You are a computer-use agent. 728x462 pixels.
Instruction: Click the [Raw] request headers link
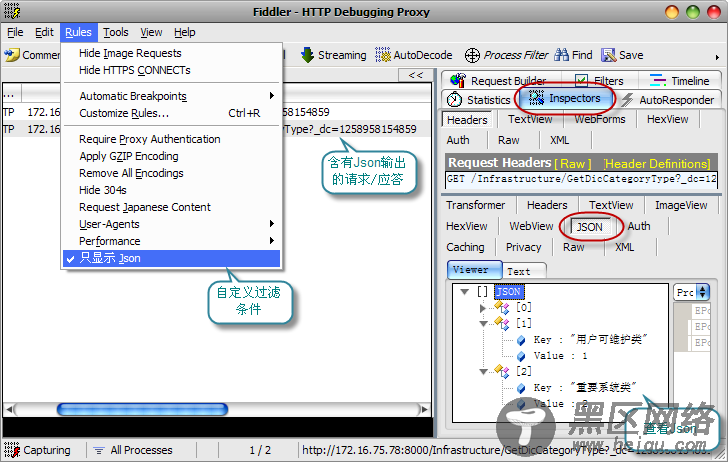tap(573, 163)
